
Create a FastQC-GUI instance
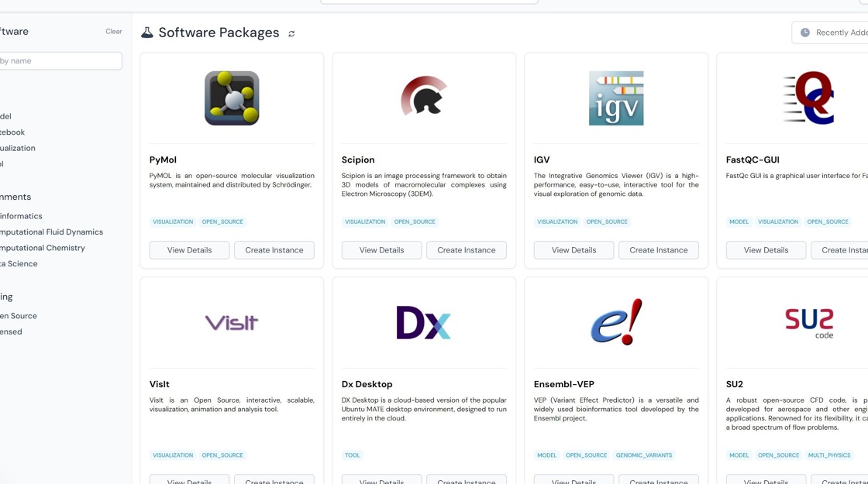coord(840,250)
